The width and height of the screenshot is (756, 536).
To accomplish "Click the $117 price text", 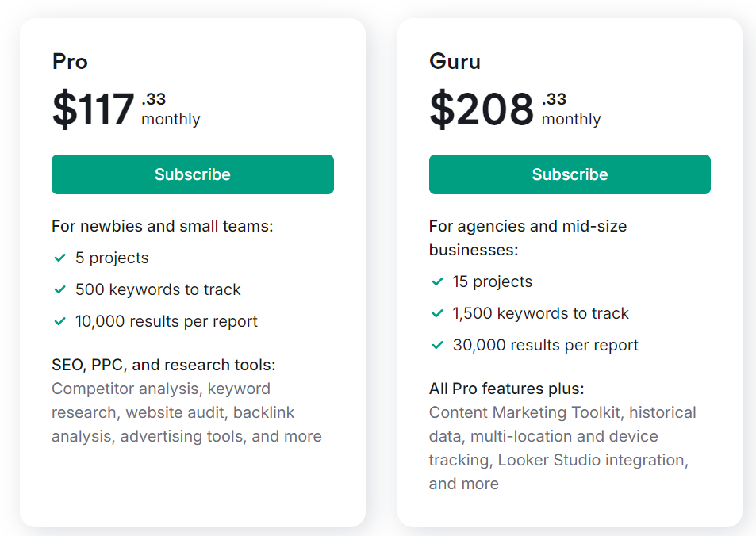I will [94, 109].
